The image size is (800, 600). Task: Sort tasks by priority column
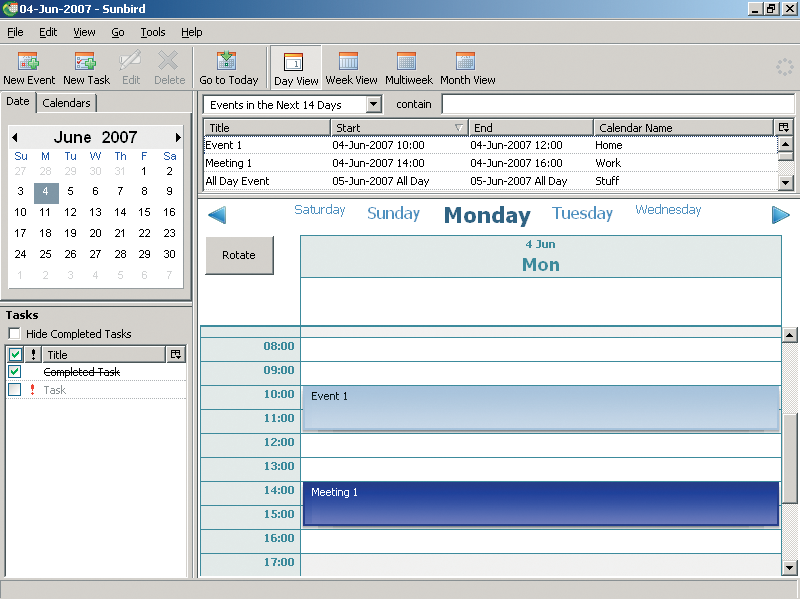pyautogui.click(x=34, y=354)
